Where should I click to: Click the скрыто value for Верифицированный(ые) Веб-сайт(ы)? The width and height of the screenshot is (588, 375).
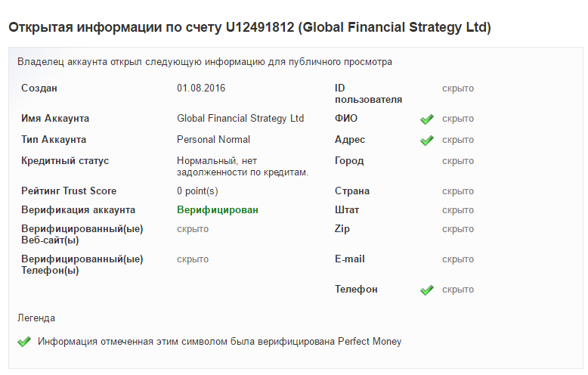coord(193,229)
